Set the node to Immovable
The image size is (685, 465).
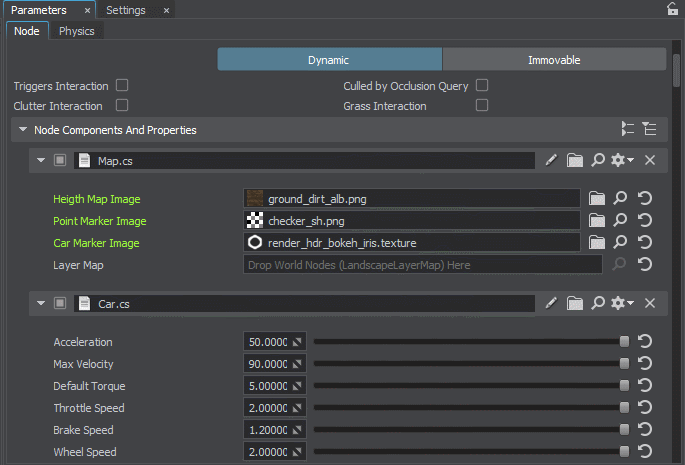coord(554,60)
